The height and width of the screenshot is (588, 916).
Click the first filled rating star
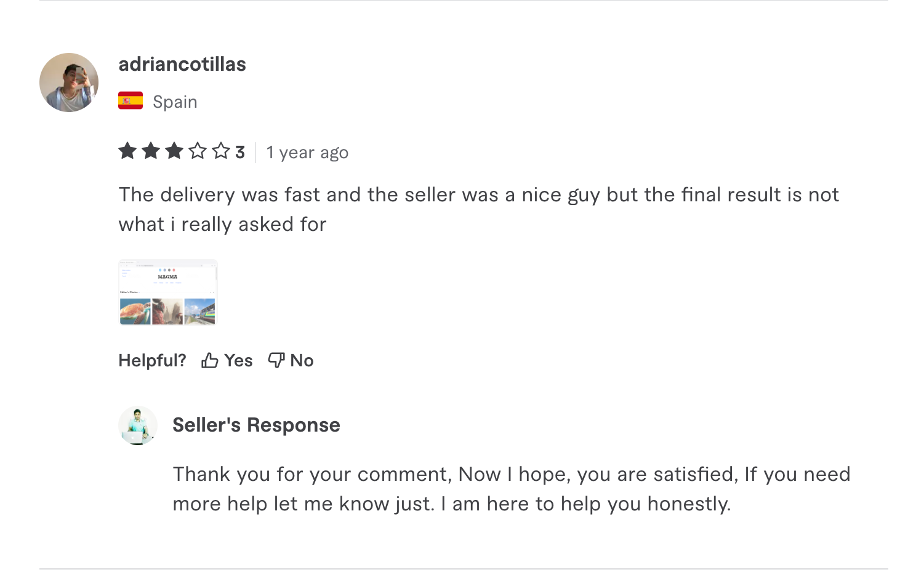coord(127,151)
